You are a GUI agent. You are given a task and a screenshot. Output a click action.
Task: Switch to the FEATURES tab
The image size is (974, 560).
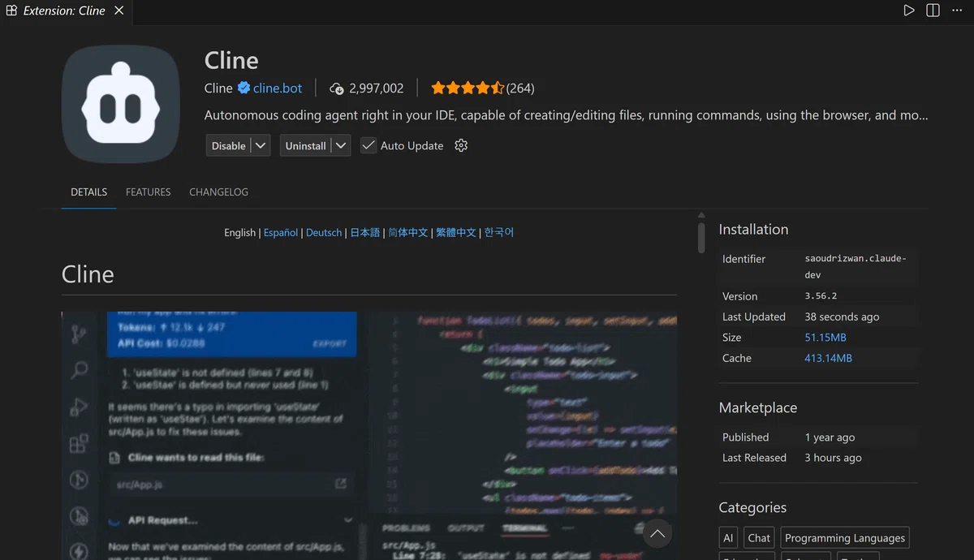point(149,192)
